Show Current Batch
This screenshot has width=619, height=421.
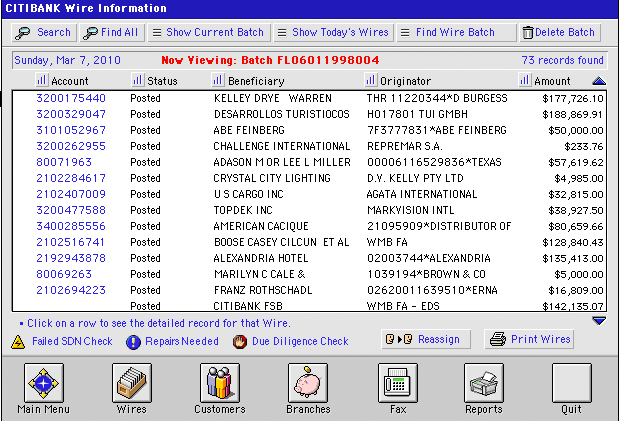point(209,32)
